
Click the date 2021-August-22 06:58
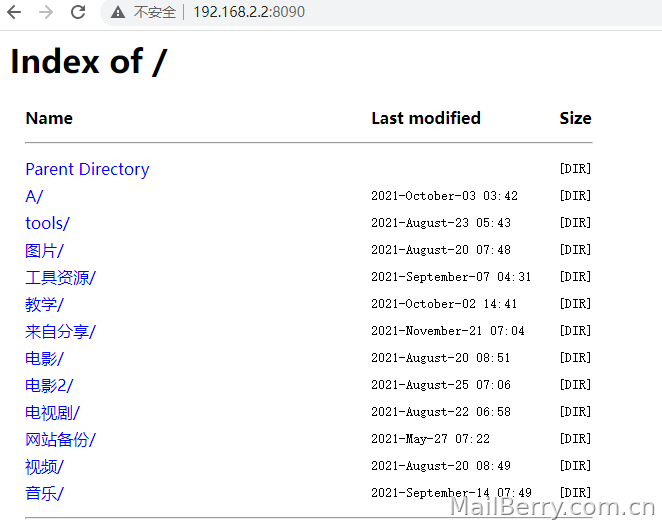(x=441, y=412)
